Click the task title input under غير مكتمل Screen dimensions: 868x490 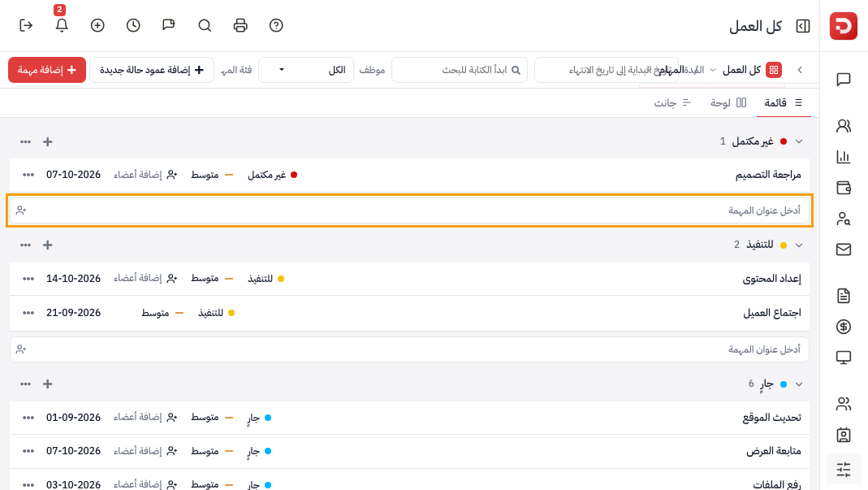pyautogui.click(x=410, y=210)
